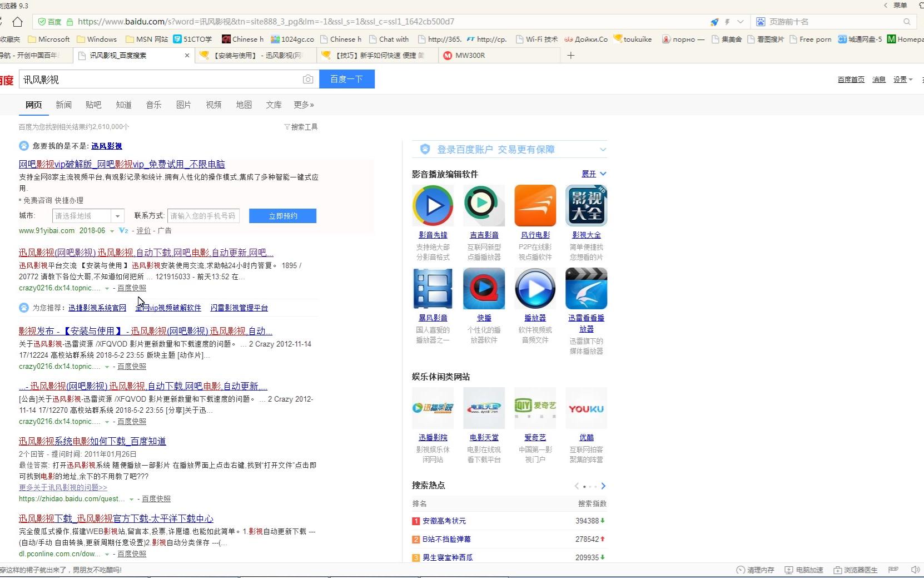Click the 页游前十名 browser search box
This screenshot has width=924, height=578.
coord(834,22)
